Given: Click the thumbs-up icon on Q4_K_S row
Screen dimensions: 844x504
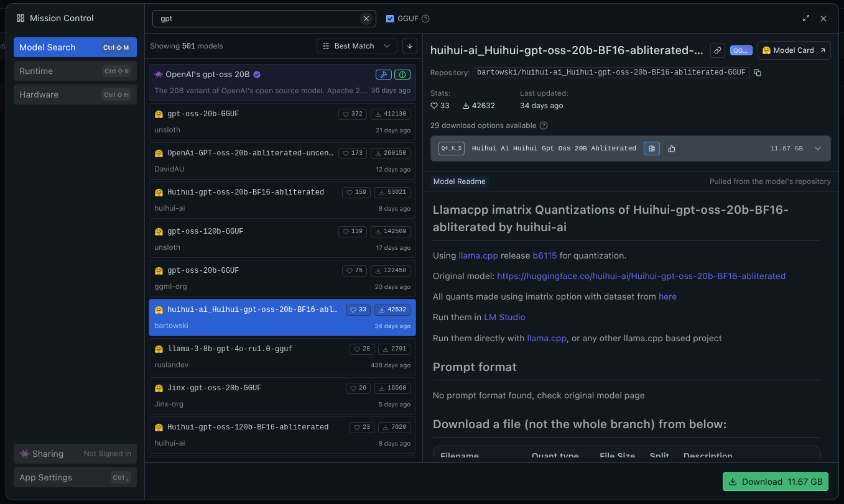Looking at the screenshot, I should point(671,149).
